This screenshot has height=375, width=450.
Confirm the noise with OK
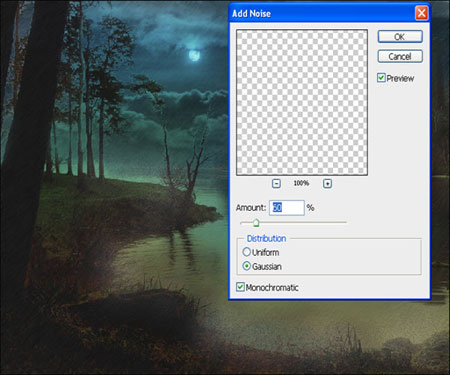pos(400,37)
